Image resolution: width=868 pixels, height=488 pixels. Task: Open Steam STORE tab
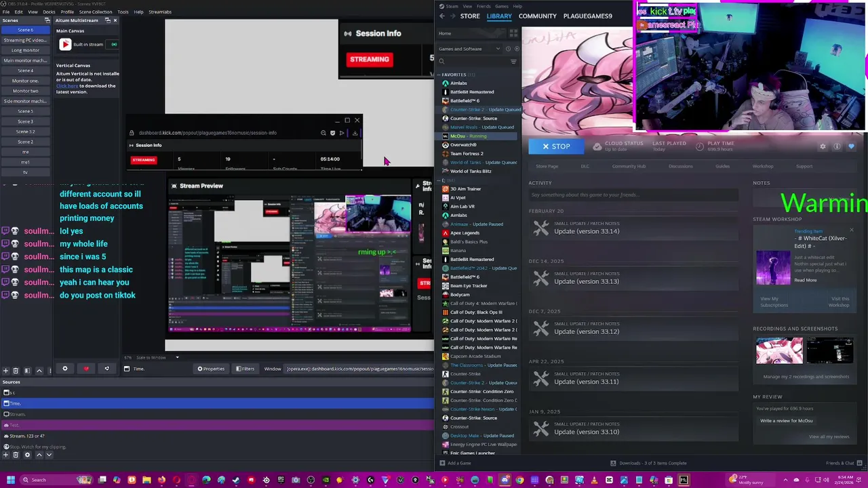470,16
